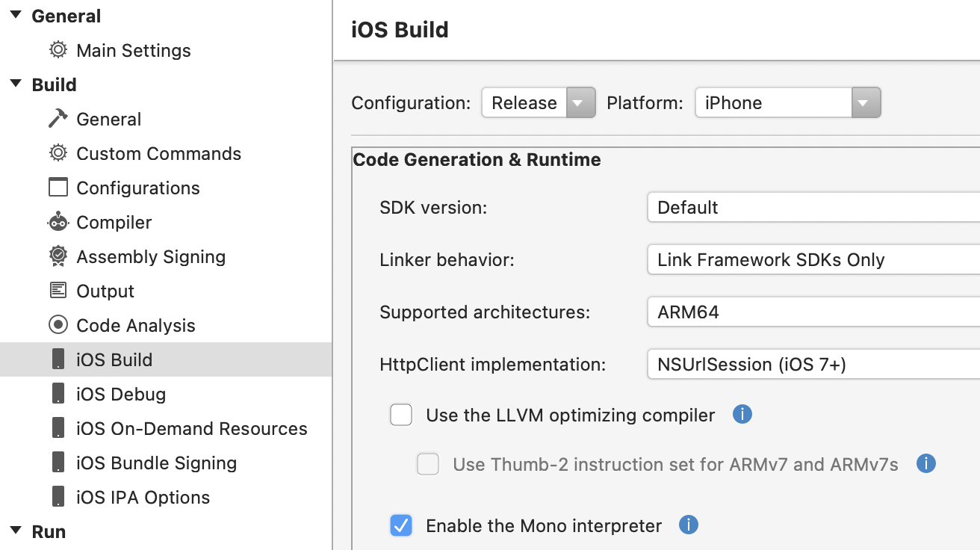Enable the LLVM optimizing compiler
Viewport: 980px width, 550px height.
(401, 414)
